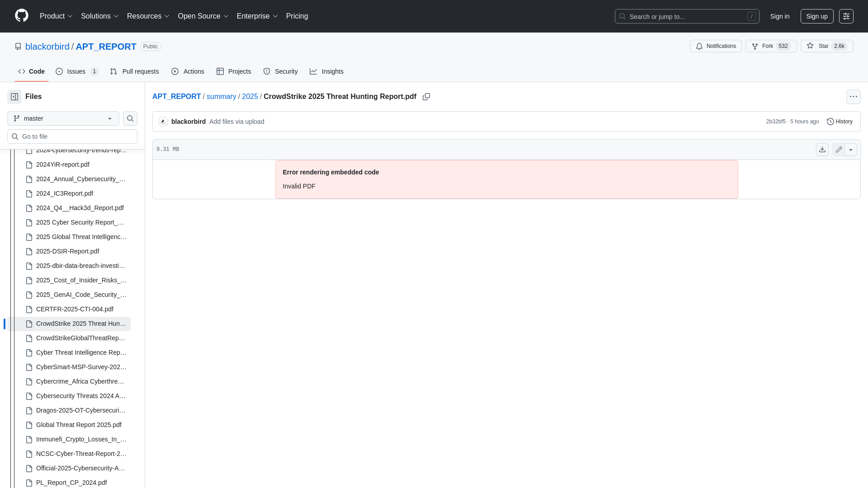Image resolution: width=868 pixels, height=488 pixels.
Task: Expand the Enterprise menu
Action: click(x=257, y=16)
